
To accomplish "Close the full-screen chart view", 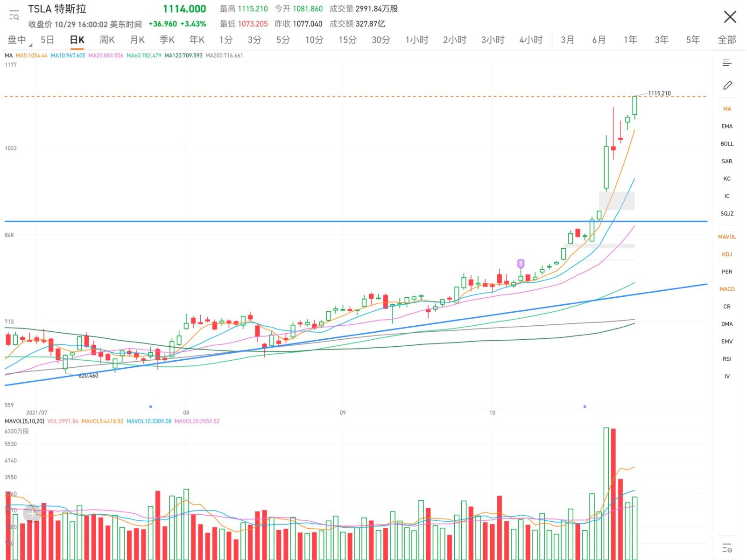I will 730,17.
